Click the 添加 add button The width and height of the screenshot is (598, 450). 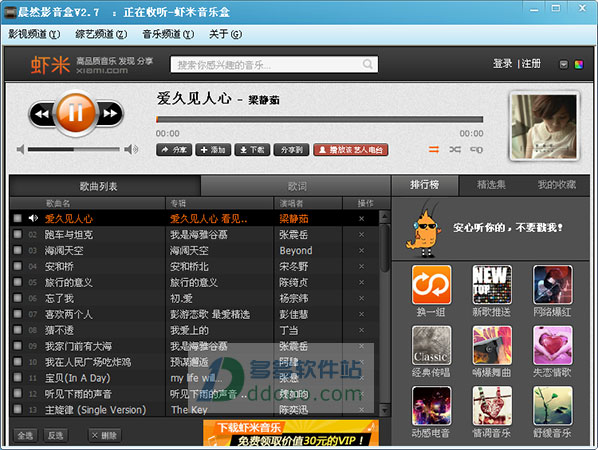[213, 150]
